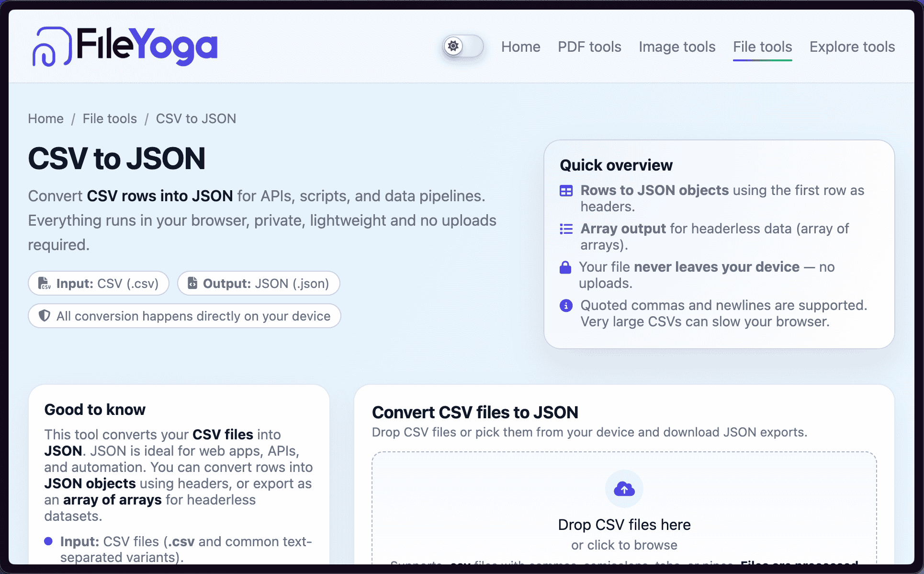The image size is (924, 574).
Task: Toggle the dark mode theme switch
Action: (462, 46)
